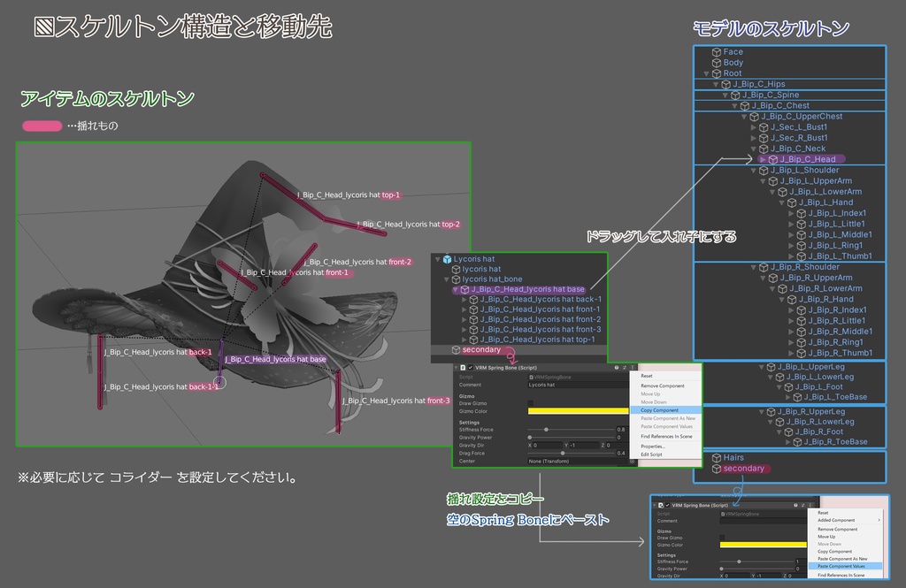Click the help question mark icon on VRM Spring Bone
906x588 pixels.
(x=616, y=368)
